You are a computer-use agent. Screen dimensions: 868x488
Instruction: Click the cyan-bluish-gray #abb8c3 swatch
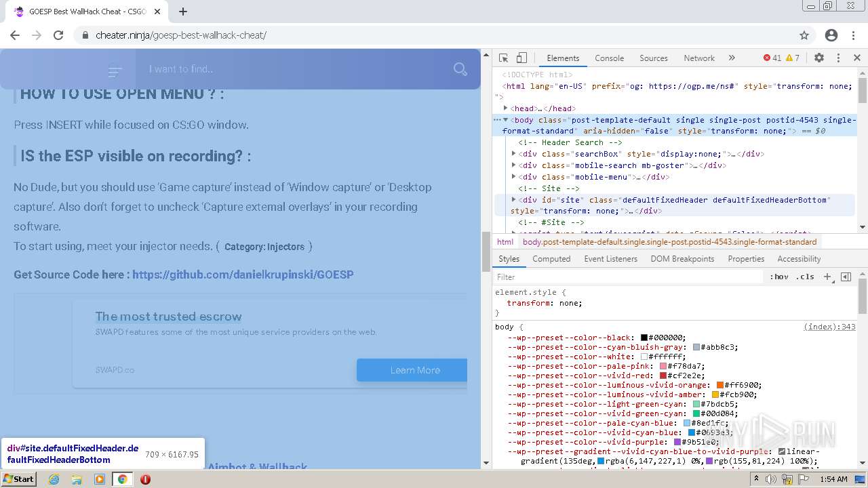click(x=696, y=347)
